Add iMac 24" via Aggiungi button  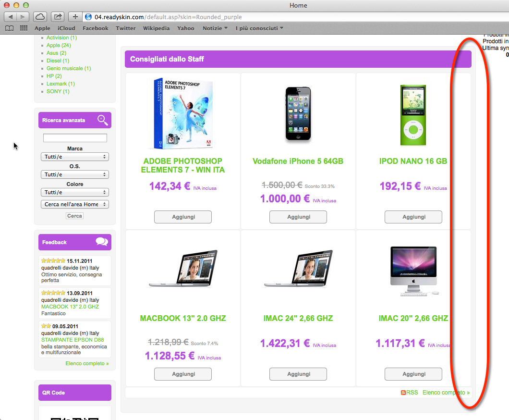point(298,374)
